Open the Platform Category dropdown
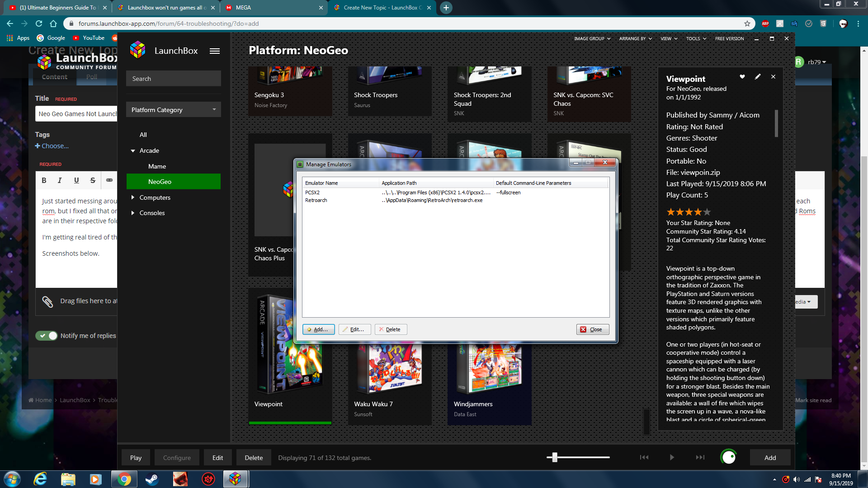Image resolution: width=868 pixels, height=488 pixels. tap(174, 110)
